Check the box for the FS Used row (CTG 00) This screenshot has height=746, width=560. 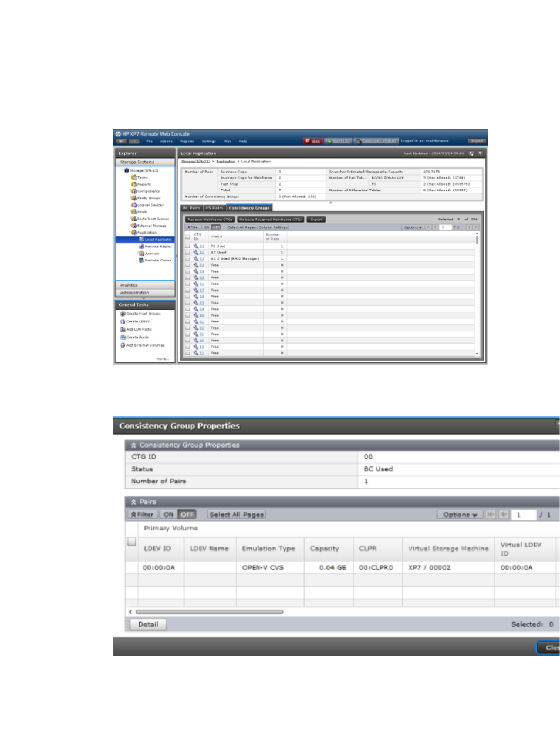point(188,246)
